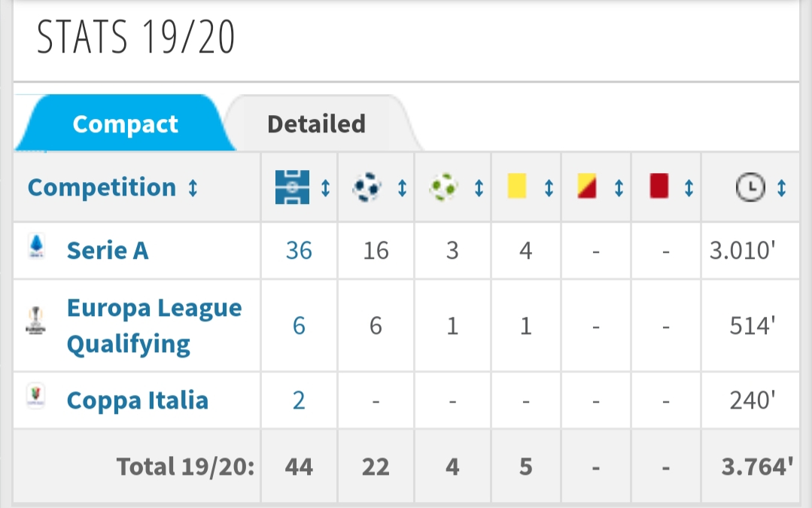Sort by minutes played arrow
Viewport: 812px width, 508px height.
tap(781, 188)
